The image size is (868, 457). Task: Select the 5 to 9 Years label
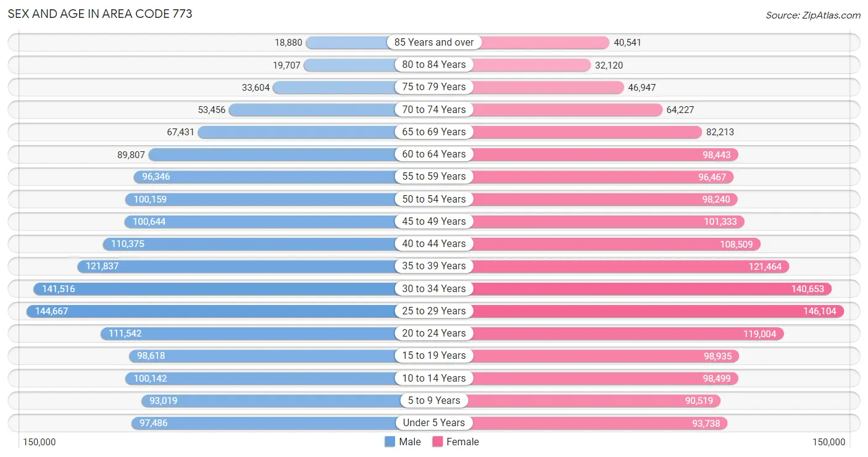(434, 400)
